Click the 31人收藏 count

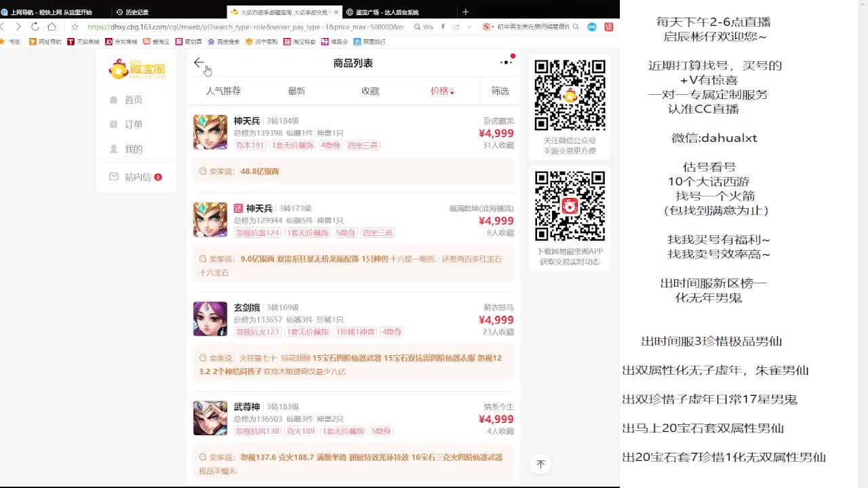click(498, 145)
